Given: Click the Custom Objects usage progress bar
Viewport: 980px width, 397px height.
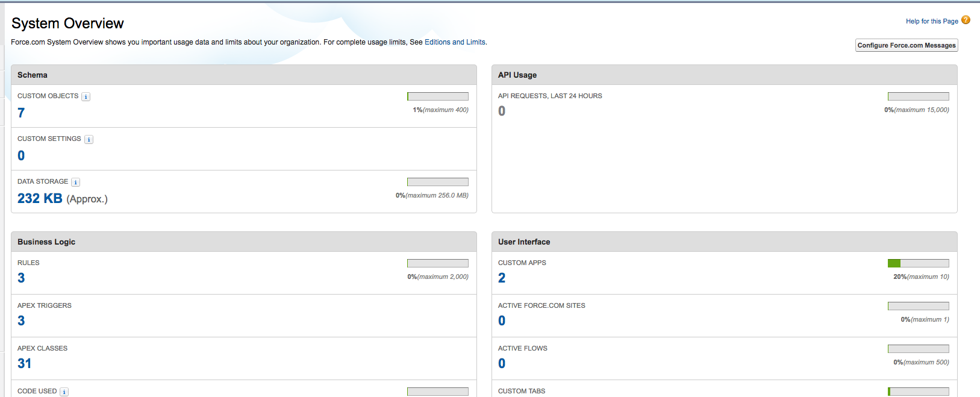Looking at the screenshot, I should click(x=437, y=96).
